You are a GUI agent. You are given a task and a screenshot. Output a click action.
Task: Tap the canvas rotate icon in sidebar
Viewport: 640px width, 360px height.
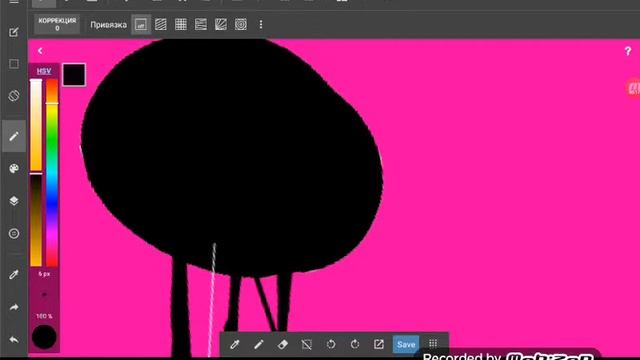coord(14,96)
